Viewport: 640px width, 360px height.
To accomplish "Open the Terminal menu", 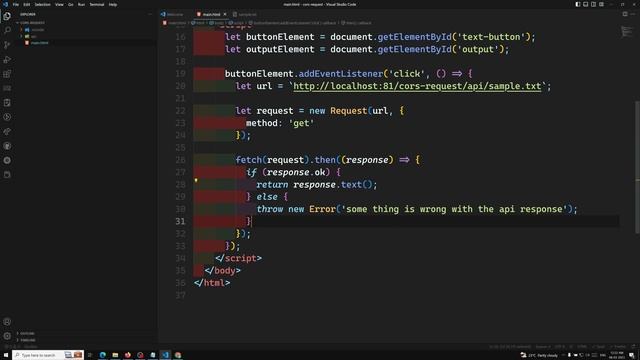I will pyautogui.click(x=97, y=4).
